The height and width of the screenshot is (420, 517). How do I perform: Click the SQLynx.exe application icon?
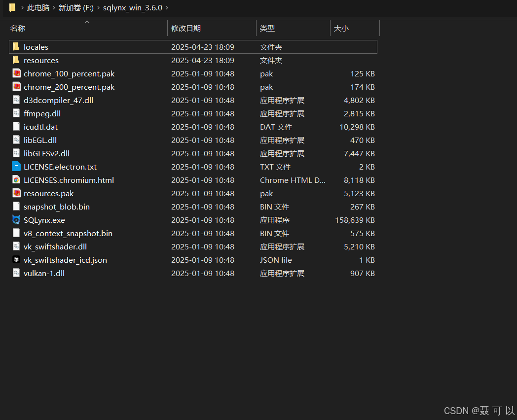[x=16, y=220]
